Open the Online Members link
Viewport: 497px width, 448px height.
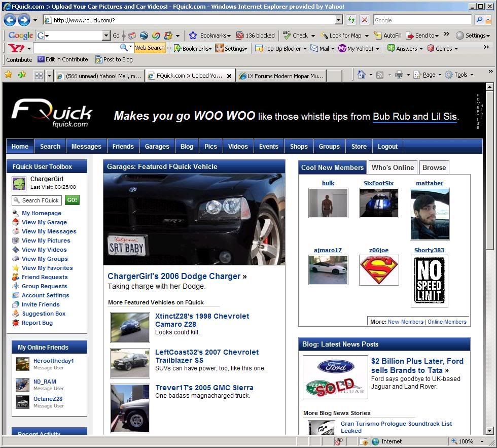[447, 322]
